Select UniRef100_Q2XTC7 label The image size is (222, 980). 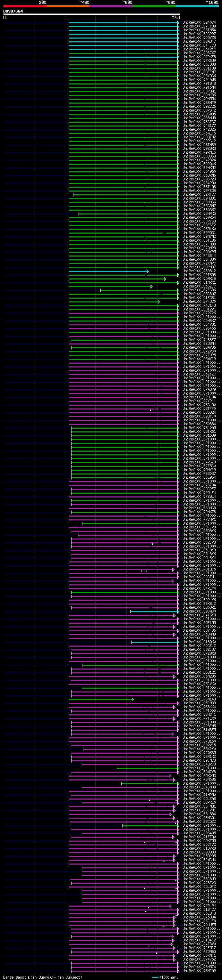[x=199, y=194]
